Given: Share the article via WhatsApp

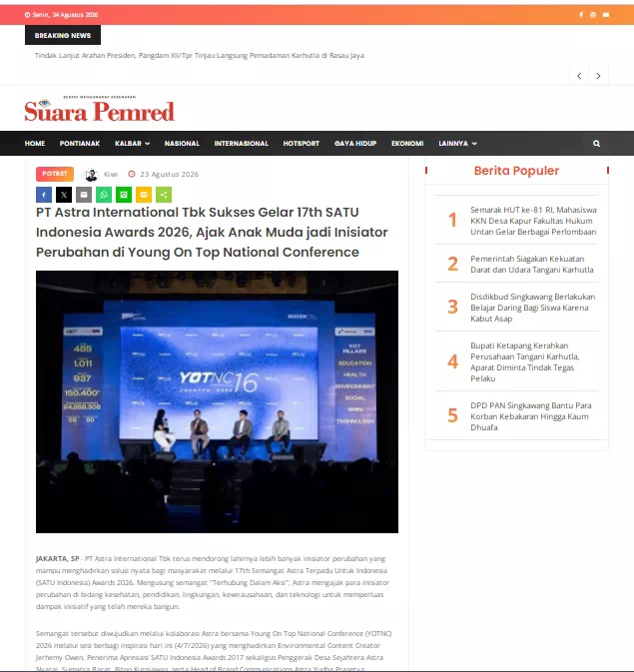Looking at the screenshot, I should pyautogui.click(x=104, y=195).
